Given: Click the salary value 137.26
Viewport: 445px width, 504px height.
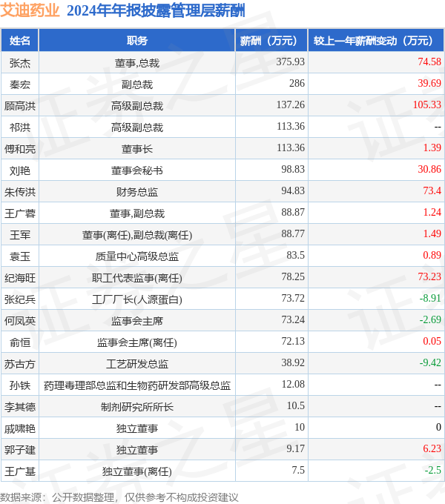Looking at the screenshot, I should 290,105.
